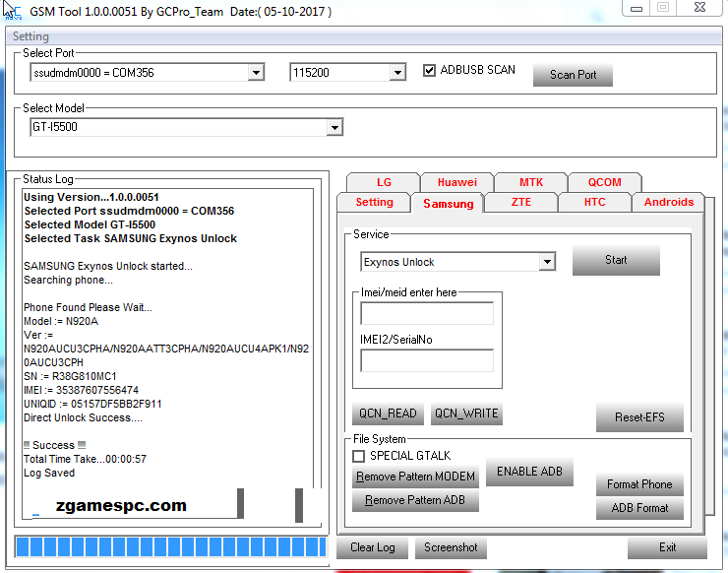Click the ENABLE ADB button
The image size is (728, 573).
pyautogui.click(x=529, y=472)
